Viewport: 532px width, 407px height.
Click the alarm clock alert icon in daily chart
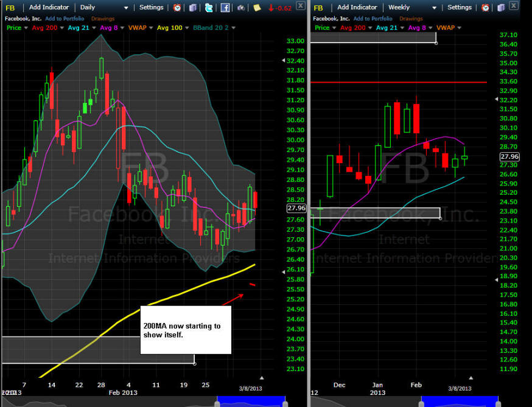pyautogui.click(x=177, y=8)
